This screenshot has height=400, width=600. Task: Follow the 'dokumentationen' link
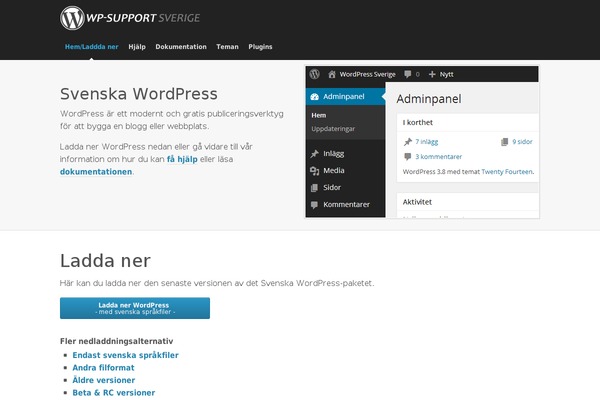[x=96, y=172]
